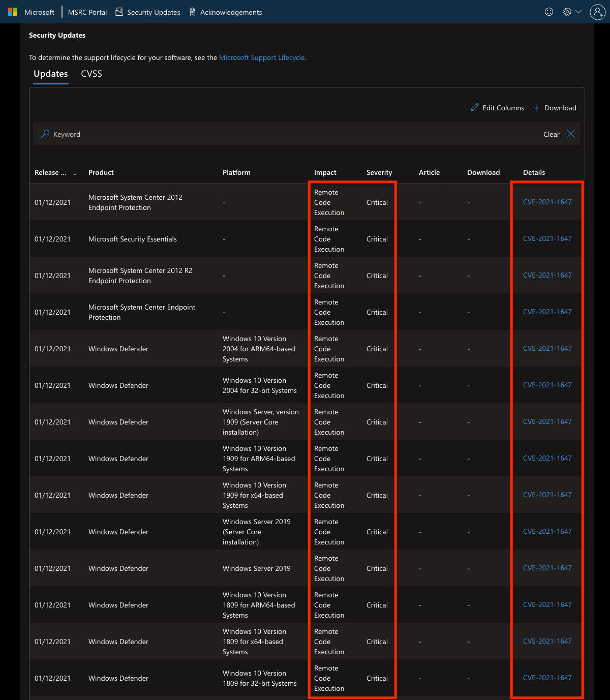Sort by the Product column header

click(x=101, y=172)
